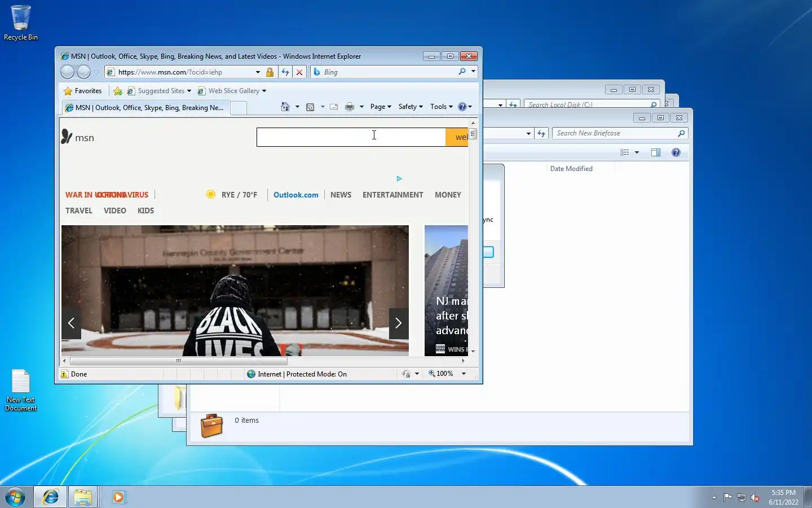The image size is (812, 508).
Task: Click Change your view icon in Briefcase window
Action: pos(624,152)
